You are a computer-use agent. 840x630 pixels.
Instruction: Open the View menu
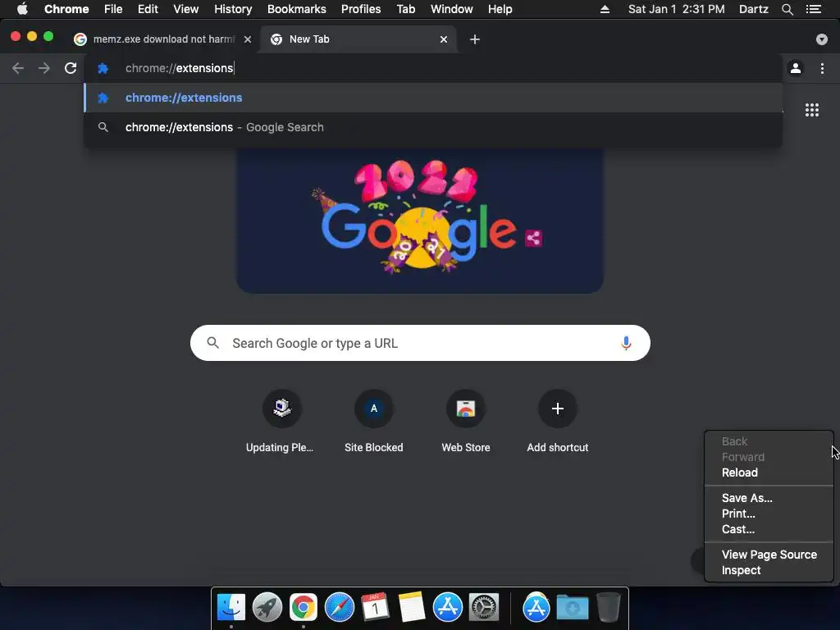click(186, 9)
